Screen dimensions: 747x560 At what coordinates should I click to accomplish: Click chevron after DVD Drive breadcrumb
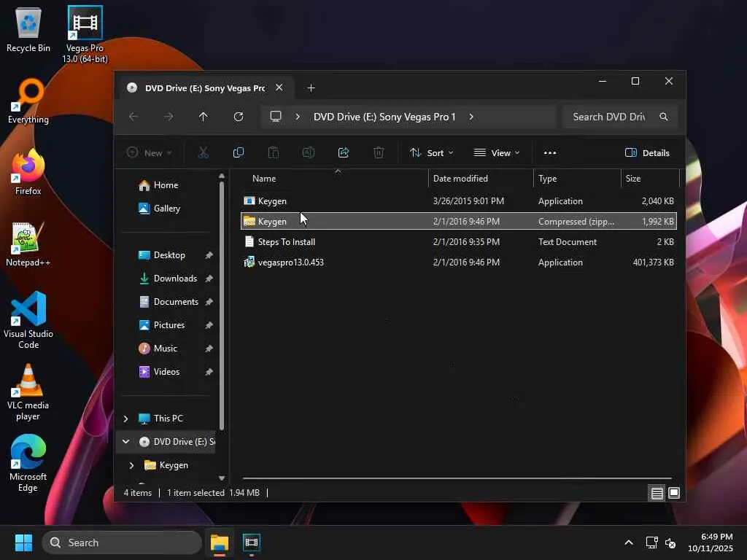(471, 117)
